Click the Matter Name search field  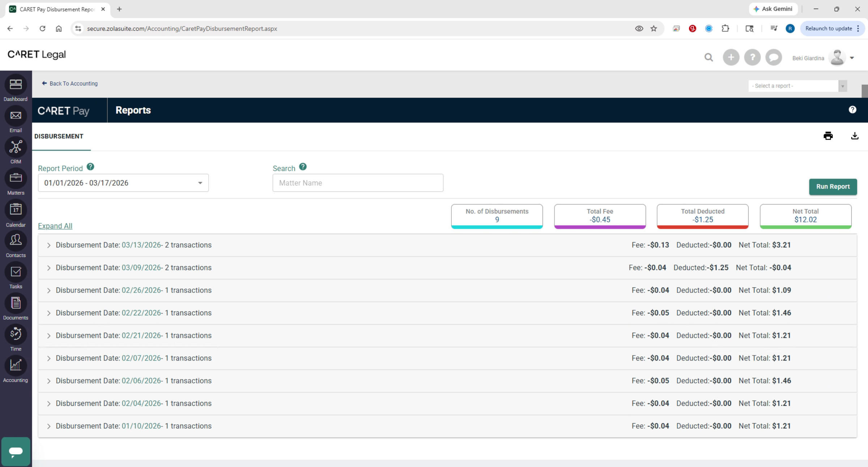(x=358, y=183)
